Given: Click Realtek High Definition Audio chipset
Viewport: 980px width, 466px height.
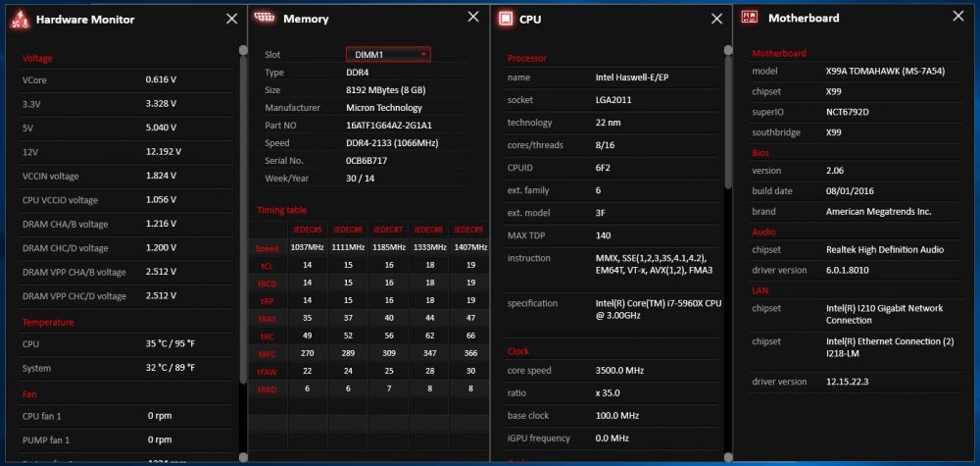Looking at the screenshot, I should coord(884,249).
